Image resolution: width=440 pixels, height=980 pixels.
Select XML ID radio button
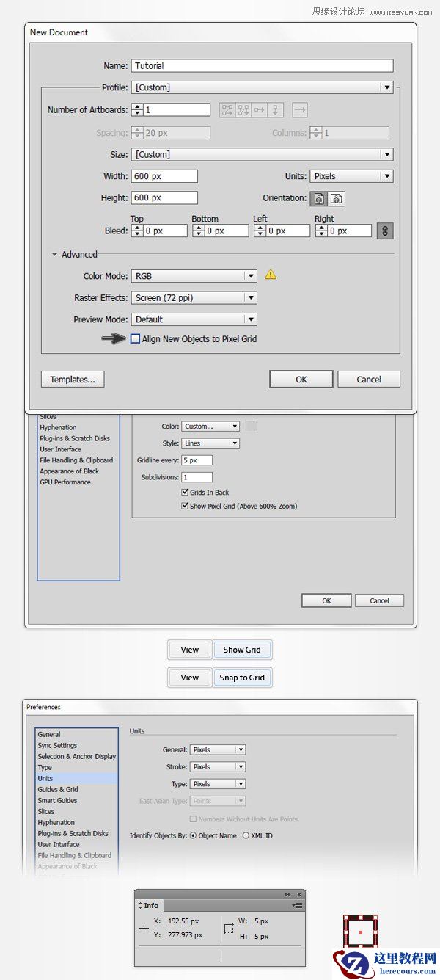coord(246,835)
